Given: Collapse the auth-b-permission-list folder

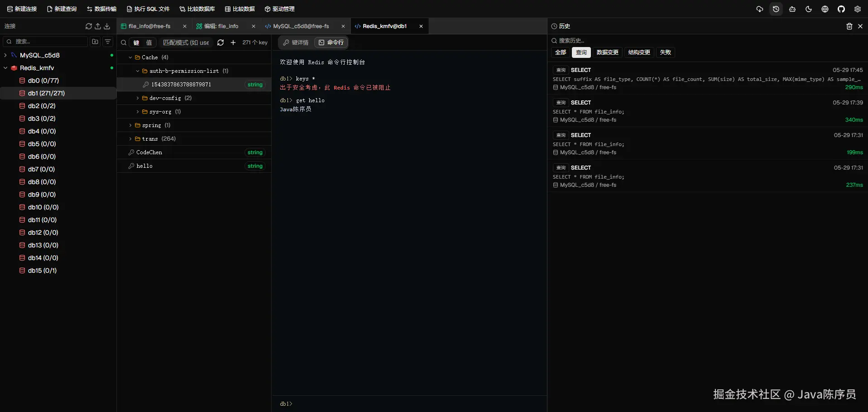Looking at the screenshot, I should click(x=138, y=71).
